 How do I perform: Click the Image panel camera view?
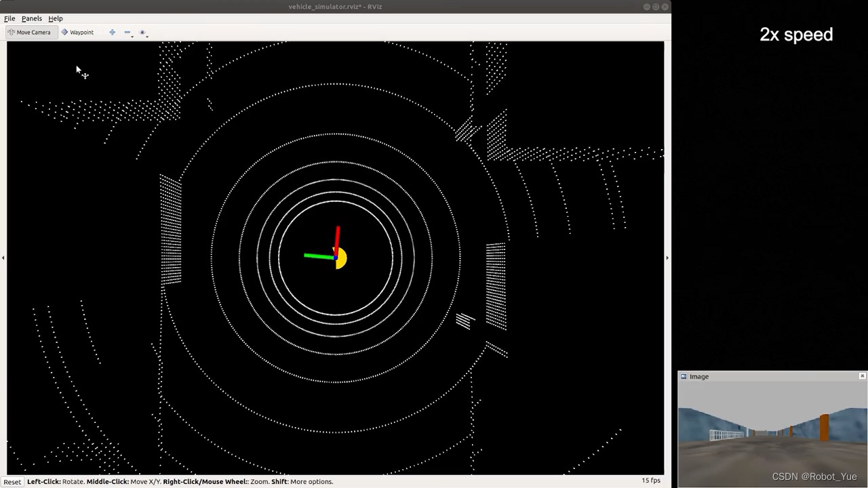[x=772, y=434]
